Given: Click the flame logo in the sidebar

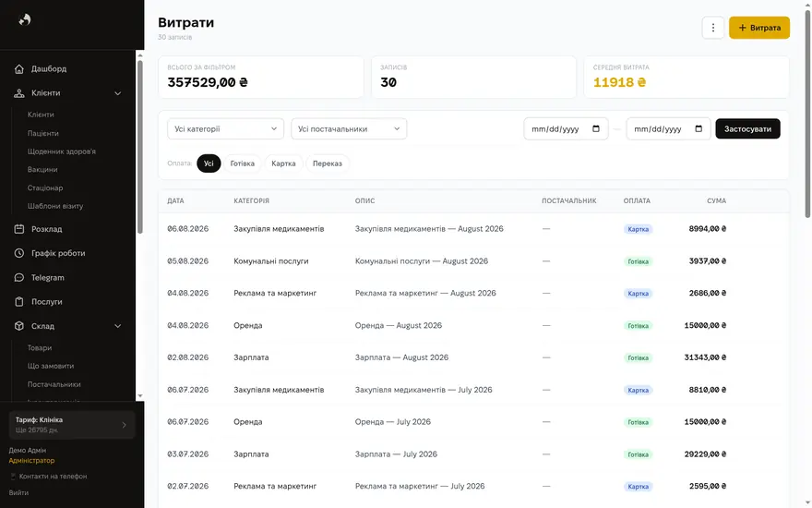Looking at the screenshot, I should 24,19.
